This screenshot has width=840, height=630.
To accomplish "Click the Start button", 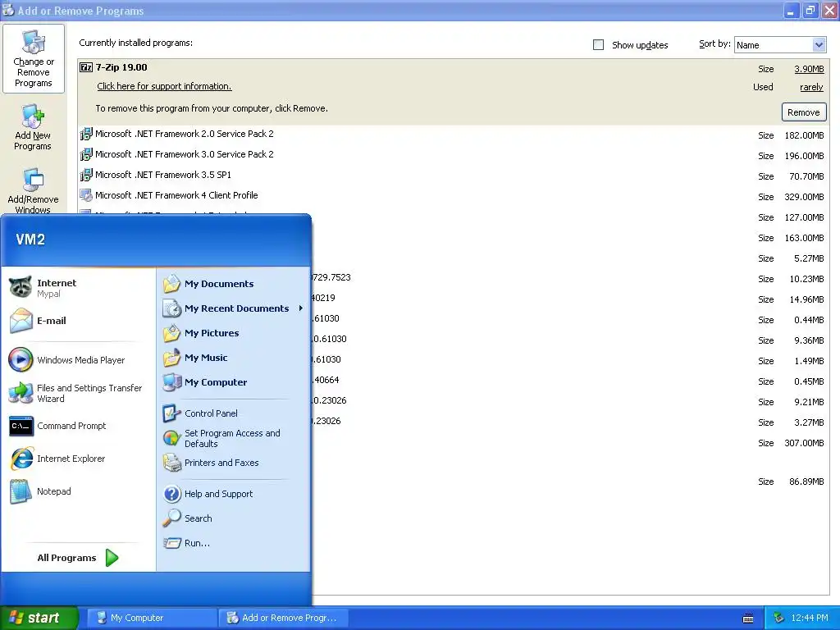I will pos(39,618).
